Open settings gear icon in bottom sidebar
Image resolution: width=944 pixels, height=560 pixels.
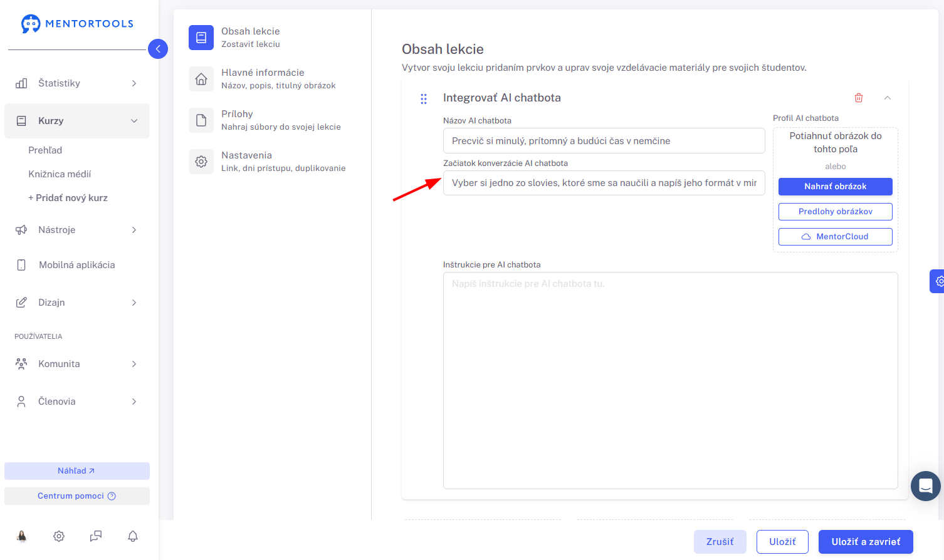click(59, 536)
